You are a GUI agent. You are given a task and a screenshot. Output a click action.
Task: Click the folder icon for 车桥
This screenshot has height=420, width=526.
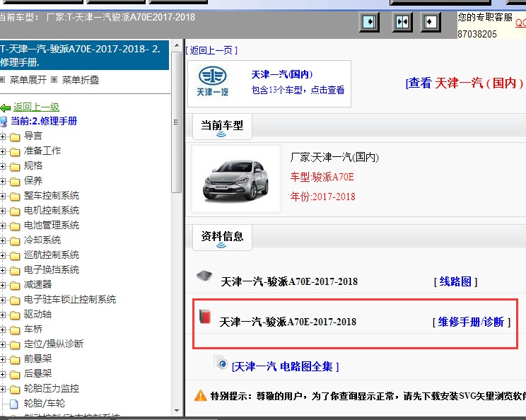pos(15,330)
